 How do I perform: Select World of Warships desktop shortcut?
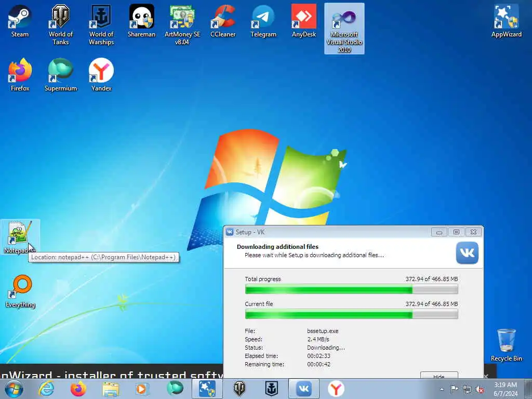click(101, 24)
